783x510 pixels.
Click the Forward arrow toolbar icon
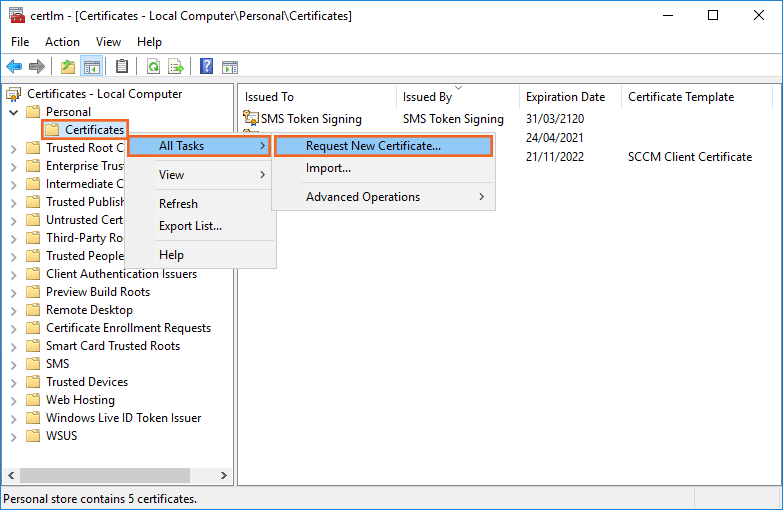click(37, 67)
